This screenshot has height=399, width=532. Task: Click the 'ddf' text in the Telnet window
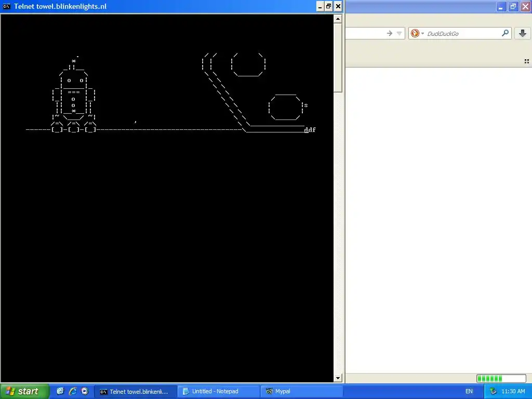click(x=310, y=129)
